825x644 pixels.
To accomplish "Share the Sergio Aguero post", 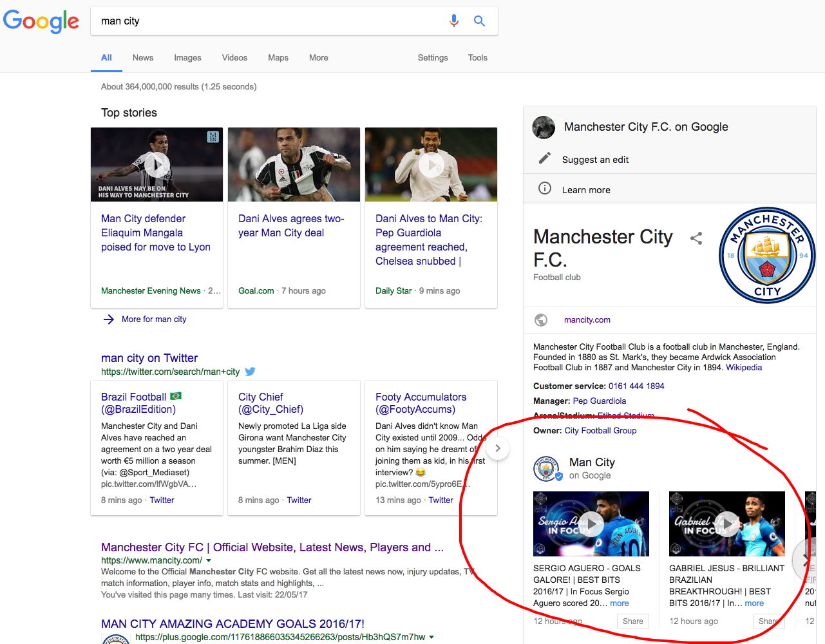I will tap(632, 621).
